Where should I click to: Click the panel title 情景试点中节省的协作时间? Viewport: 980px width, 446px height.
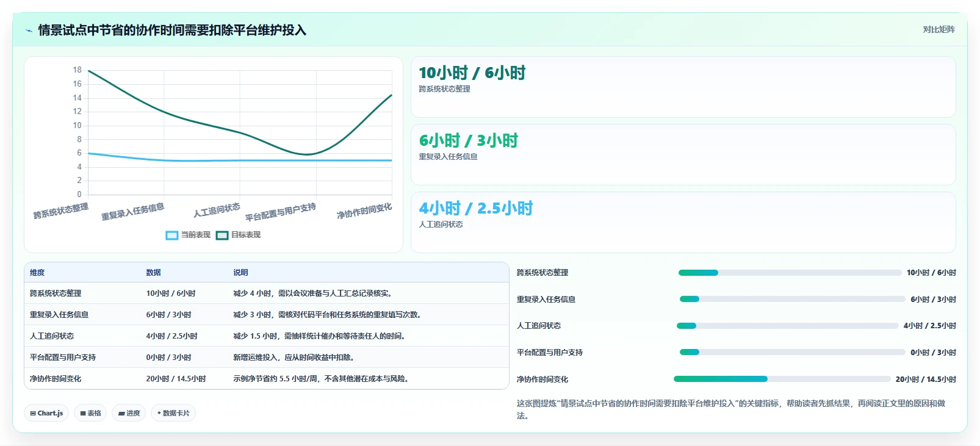[172, 30]
